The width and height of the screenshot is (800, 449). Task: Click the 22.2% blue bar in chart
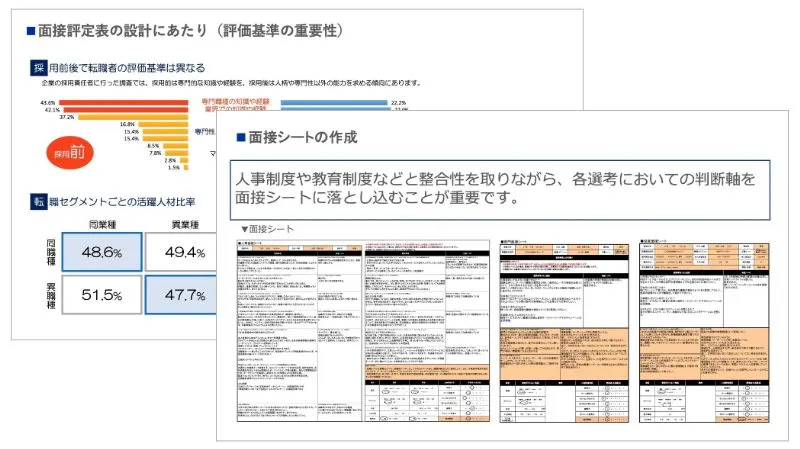[x=334, y=103]
